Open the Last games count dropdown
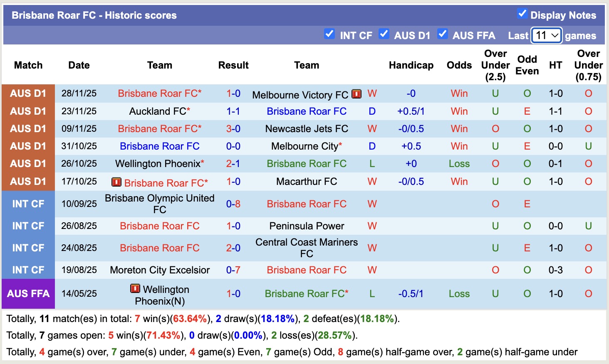This screenshot has height=364, width=609. [546, 36]
